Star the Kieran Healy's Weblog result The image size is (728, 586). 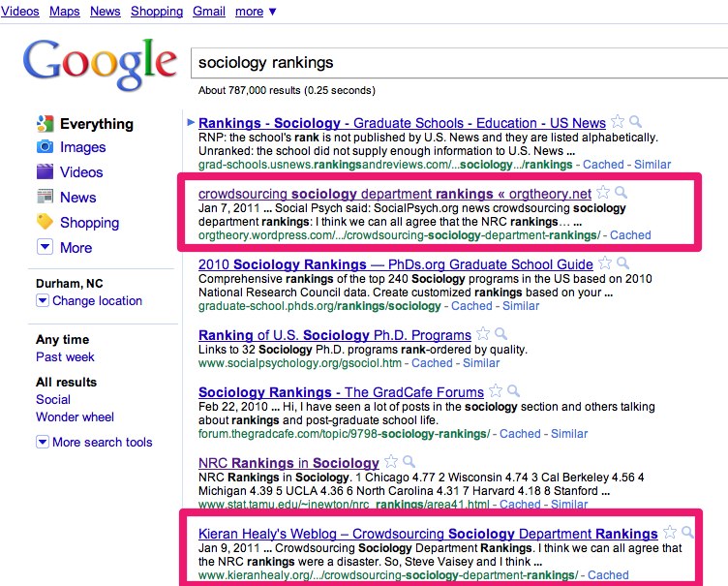[x=670, y=532]
